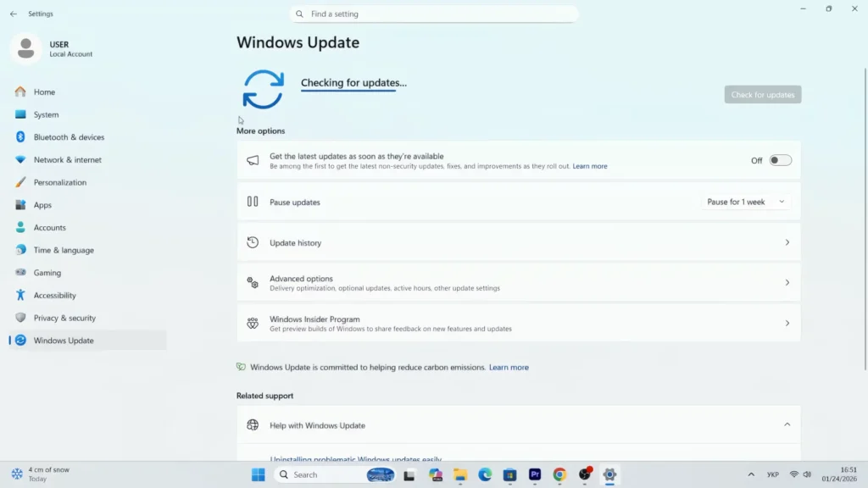Open the Windows Start menu
This screenshot has width=868, height=488.
258,474
